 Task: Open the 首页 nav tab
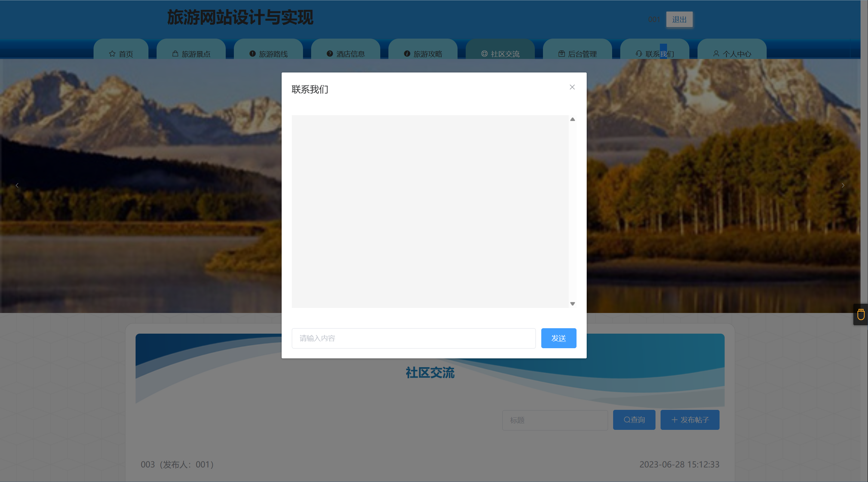(x=121, y=49)
